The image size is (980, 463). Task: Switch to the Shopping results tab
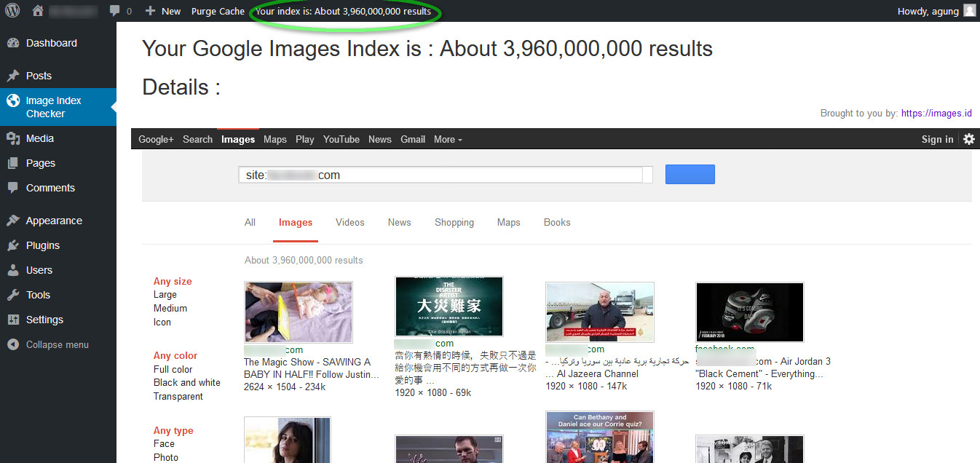click(x=454, y=222)
